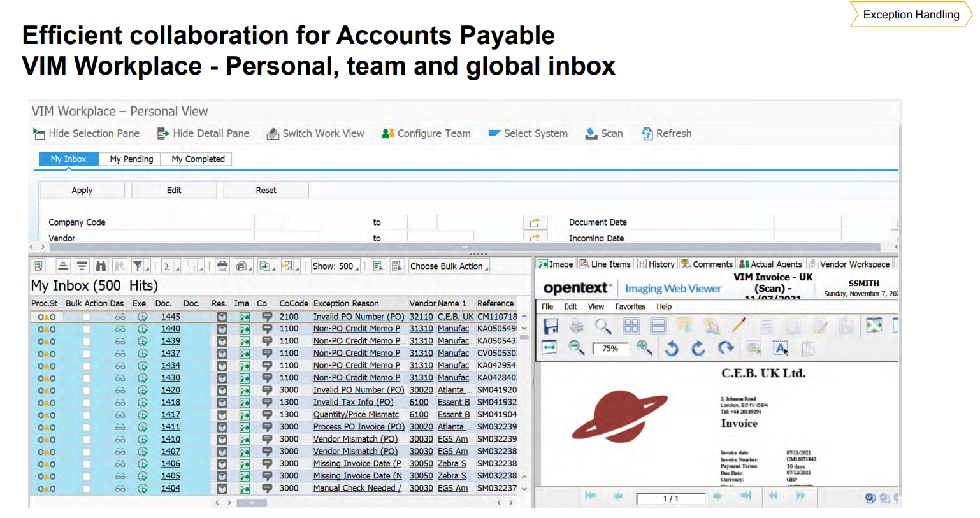Select the pencil annotation tool

[x=739, y=326]
